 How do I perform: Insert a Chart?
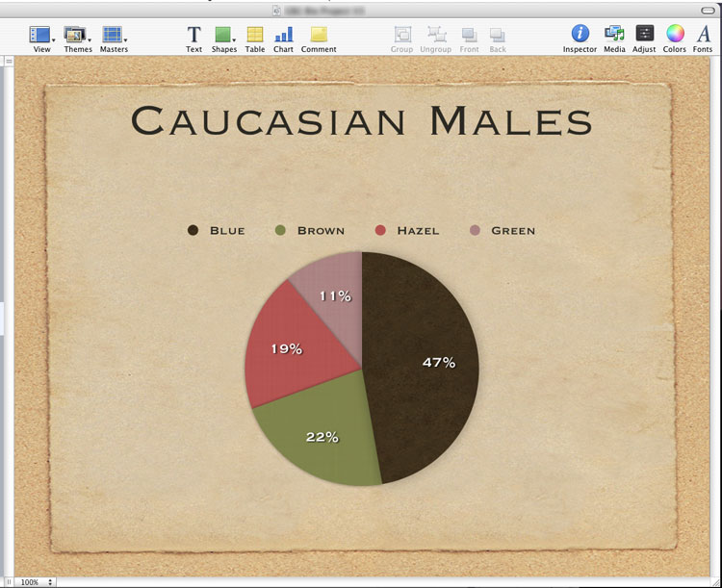(x=283, y=38)
